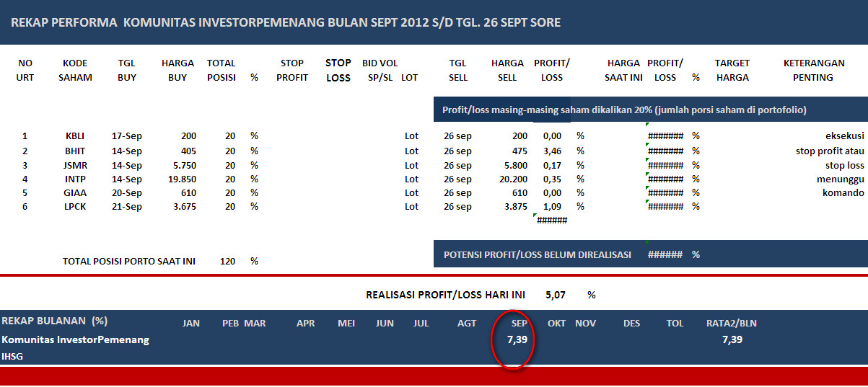Screen dimensions: 868x387
Task: Click REALISASI PROFIT/LOSS HARI INI label
Action: click(x=446, y=295)
